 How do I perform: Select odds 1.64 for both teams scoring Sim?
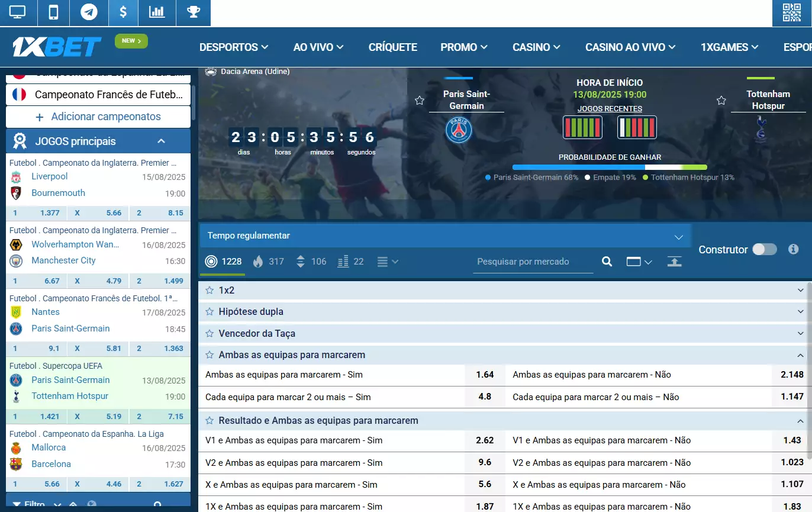click(x=484, y=375)
